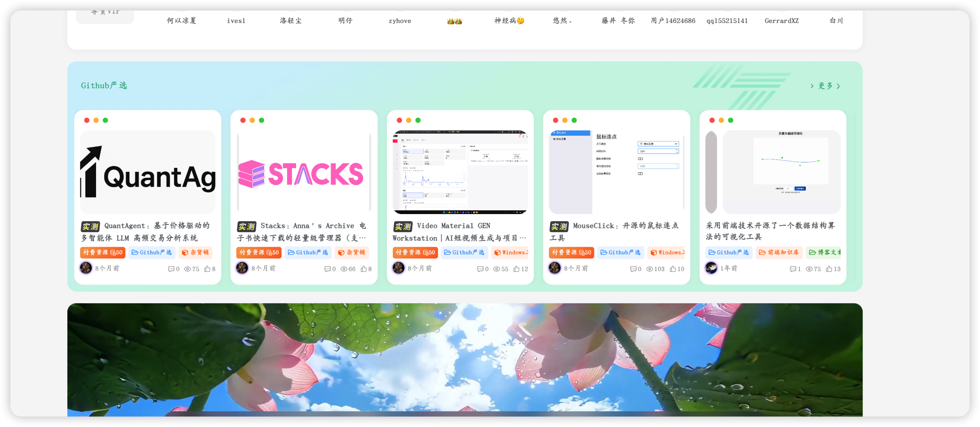Viewport: 980px width, 427px height.
Task: Open the Video Material GEN Workstation thumbnail
Action: coord(460,172)
